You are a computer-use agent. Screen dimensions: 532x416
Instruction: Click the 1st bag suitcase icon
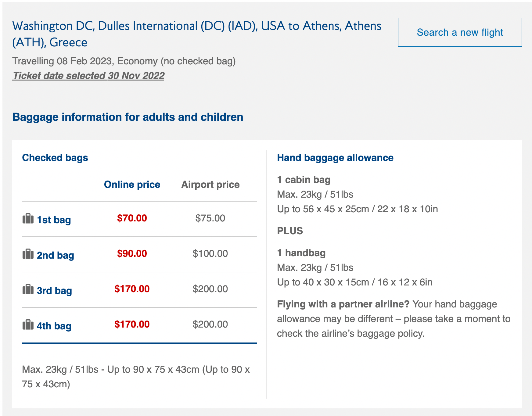click(x=28, y=219)
